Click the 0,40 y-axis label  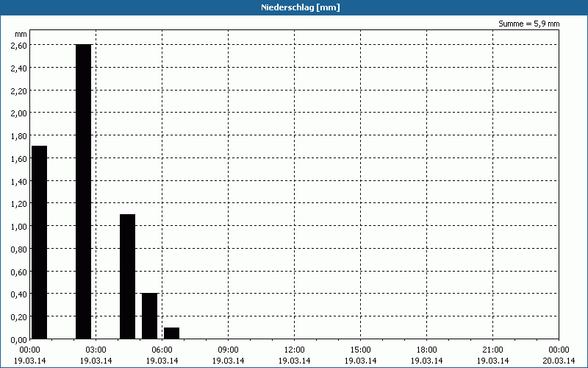click(19, 294)
